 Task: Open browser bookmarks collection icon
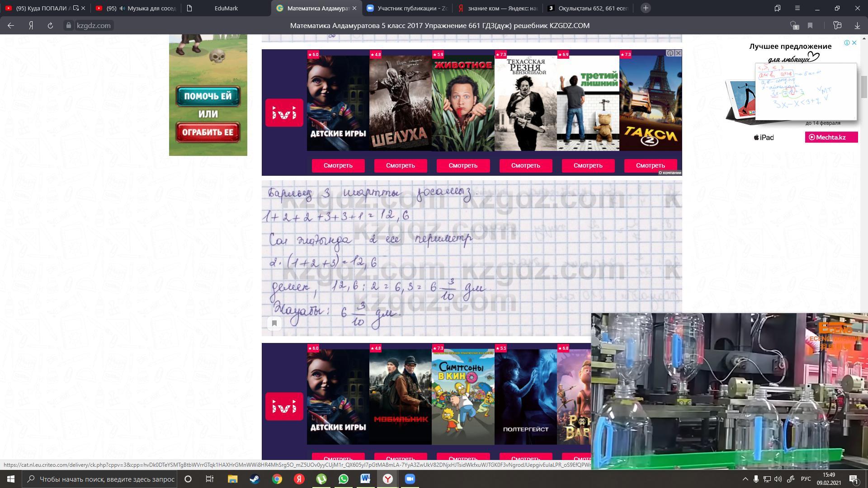777,8
